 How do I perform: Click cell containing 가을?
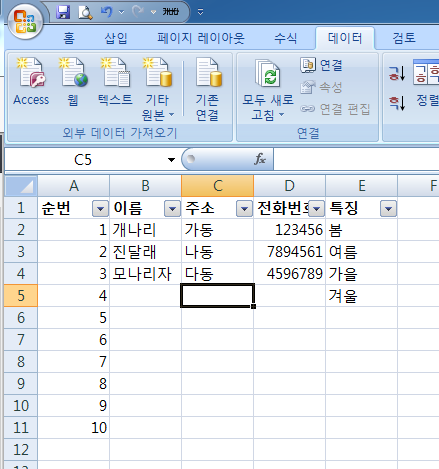[362, 274]
